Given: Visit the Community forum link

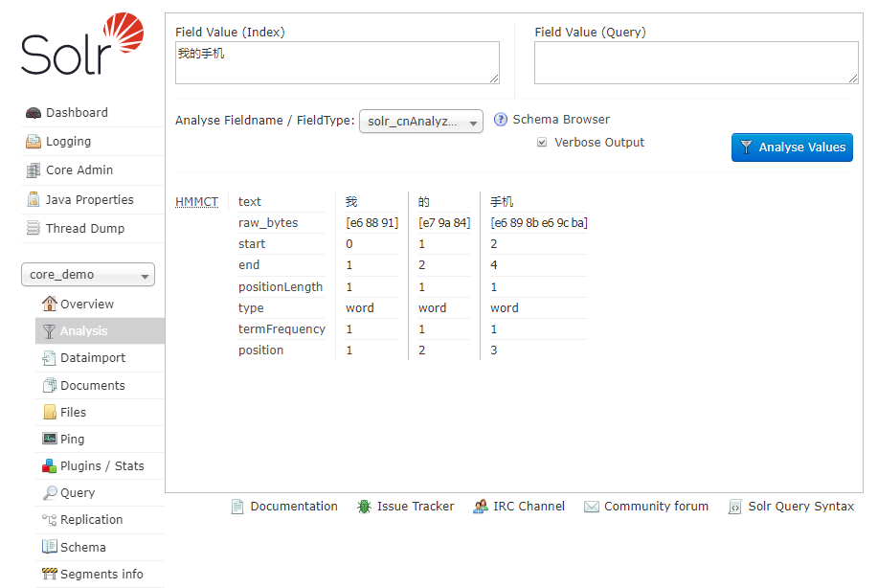Looking at the screenshot, I should coord(656,507).
